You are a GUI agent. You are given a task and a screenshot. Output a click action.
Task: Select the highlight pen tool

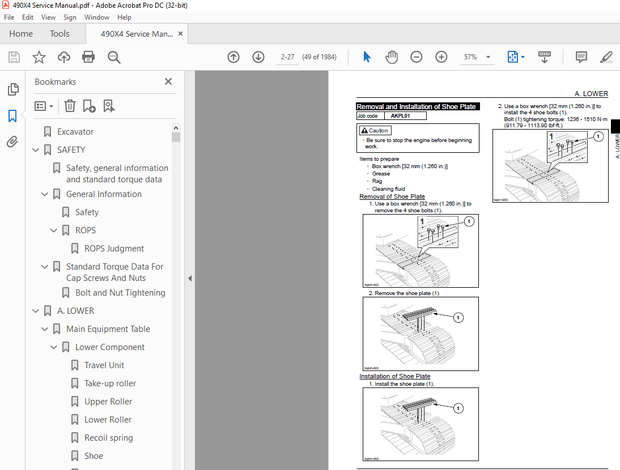click(x=606, y=57)
